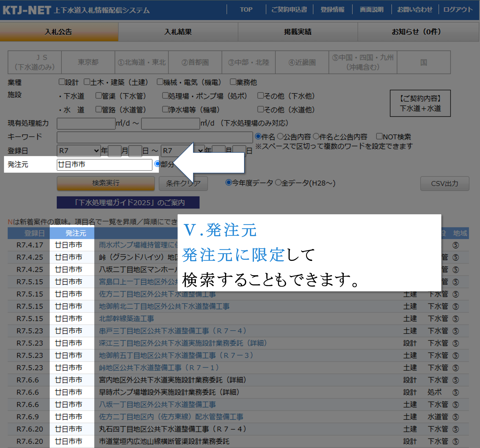Click the KTJ-NET logo
Screen dimensions: 480x448
point(27,10)
